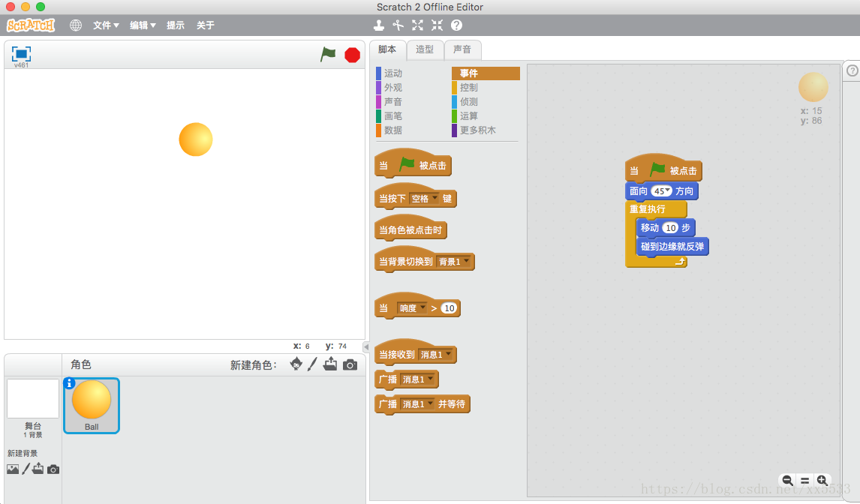Select the 舞台 stage thumbnail
Image resolution: width=860 pixels, height=504 pixels.
(33, 399)
